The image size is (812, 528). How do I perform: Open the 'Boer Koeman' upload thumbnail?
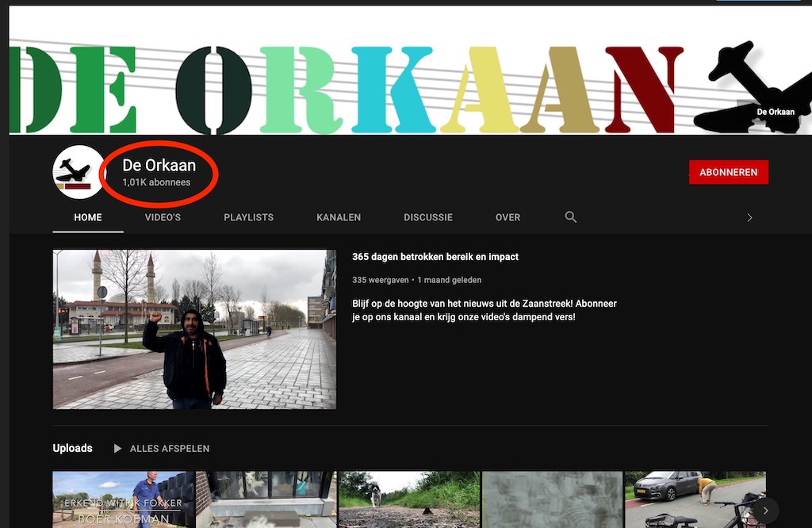[123, 499]
